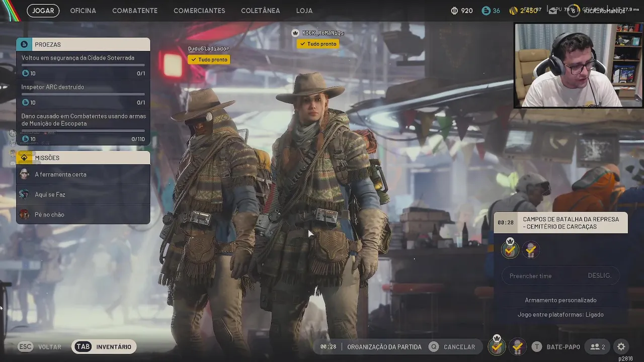
Task: Open the MISSÕES panel header
Action: 83,157
